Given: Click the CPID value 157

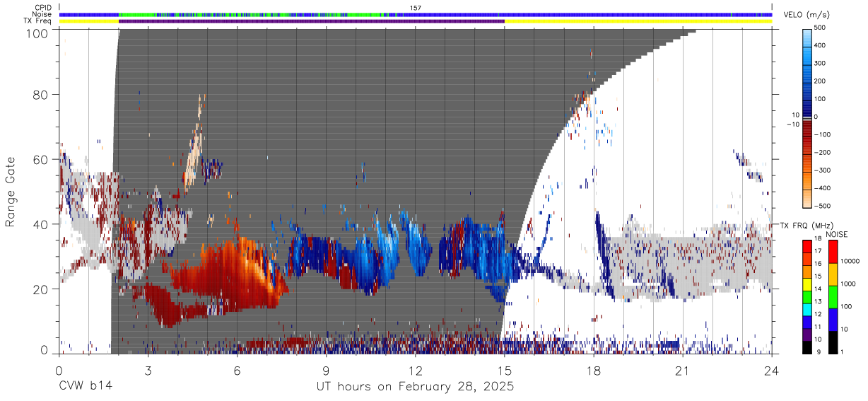Looking at the screenshot, I should click(416, 8).
